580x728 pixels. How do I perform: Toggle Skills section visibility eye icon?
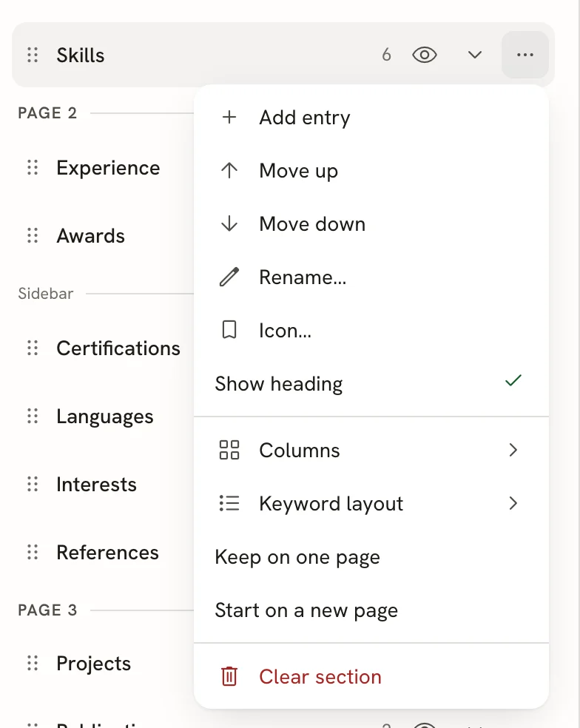pos(425,55)
